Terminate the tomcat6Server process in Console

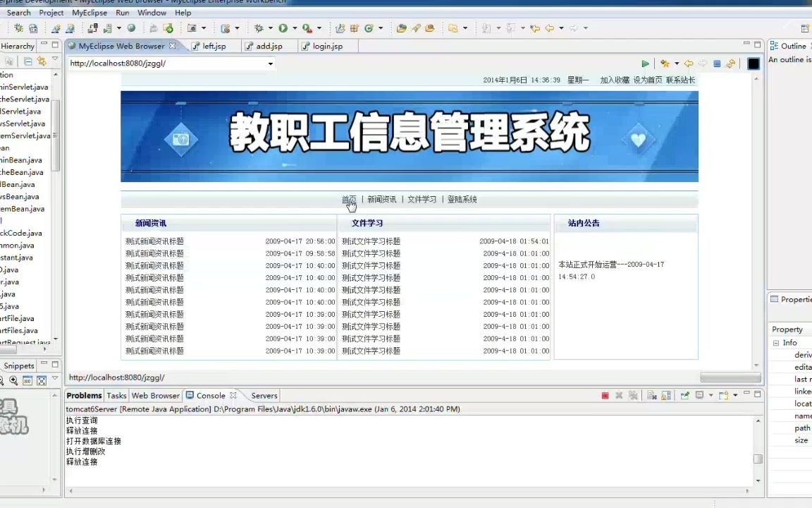[x=605, y=396]
